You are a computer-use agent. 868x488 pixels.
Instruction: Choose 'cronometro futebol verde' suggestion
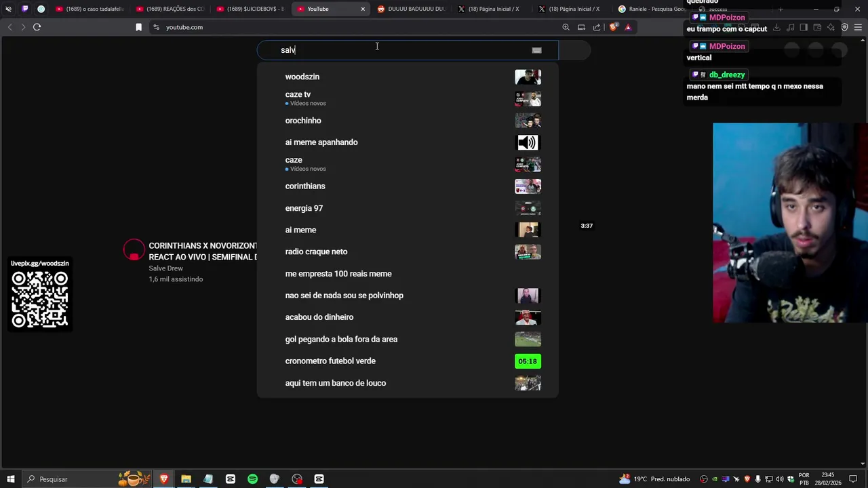click(x=407, y=361)
